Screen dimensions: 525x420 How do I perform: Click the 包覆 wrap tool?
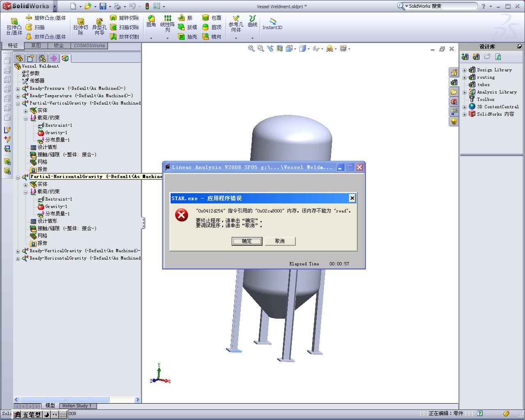212,18
